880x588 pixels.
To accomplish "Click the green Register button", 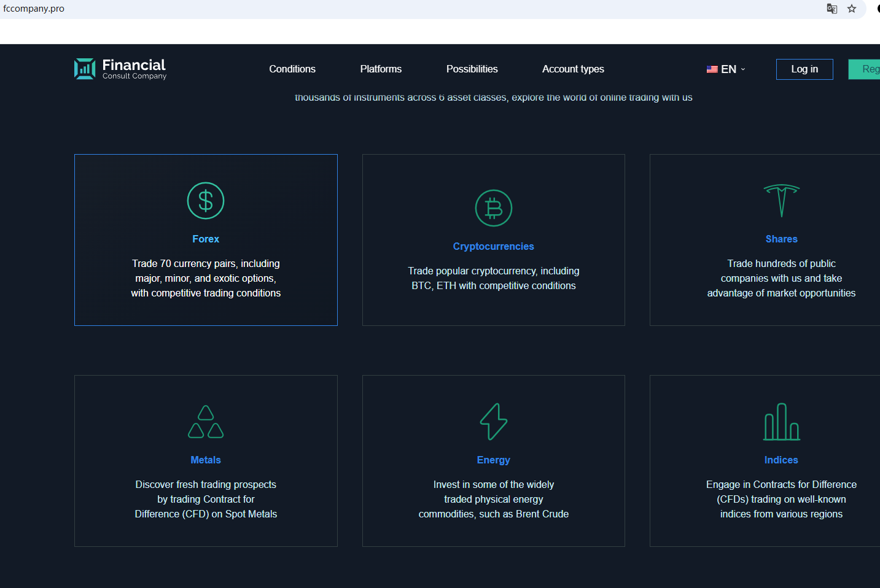I will [x=866, y=69].
